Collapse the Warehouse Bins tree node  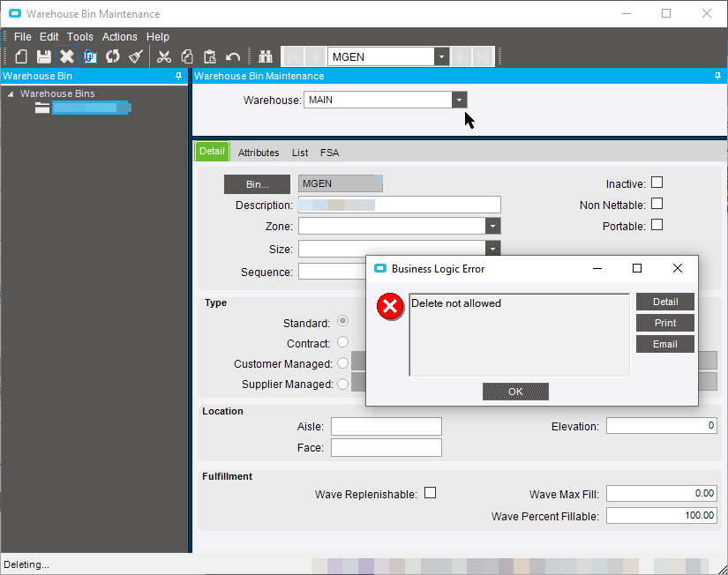coord(11,94)
